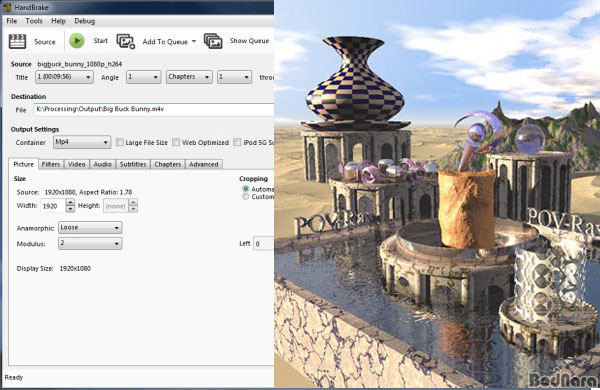The height and width of the screenshot is (390, 600).
Task: Click the green Start play icon
Action: pos(77,41)
